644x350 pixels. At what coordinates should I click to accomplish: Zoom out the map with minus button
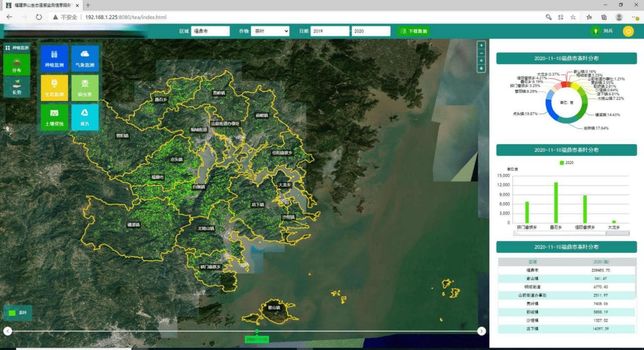tap(481, 52)
